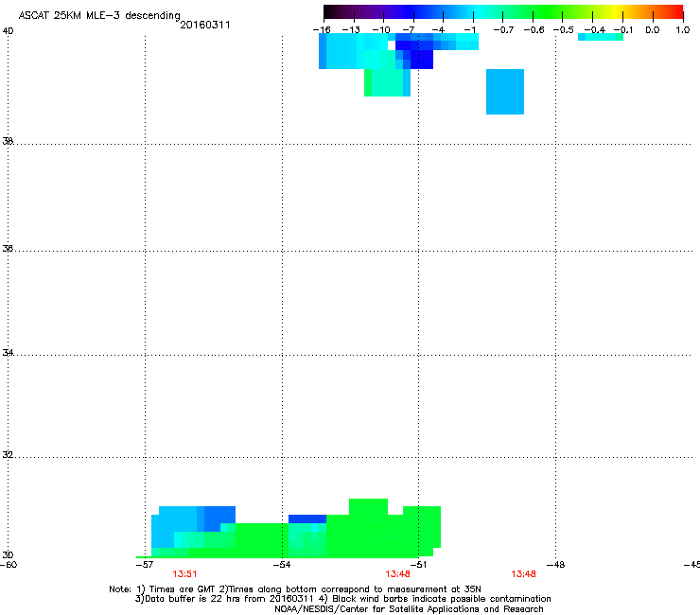Click the '13:48' label between -54 and -51
The height and width of the screenshot is (615, 700).
coord(397,574)
